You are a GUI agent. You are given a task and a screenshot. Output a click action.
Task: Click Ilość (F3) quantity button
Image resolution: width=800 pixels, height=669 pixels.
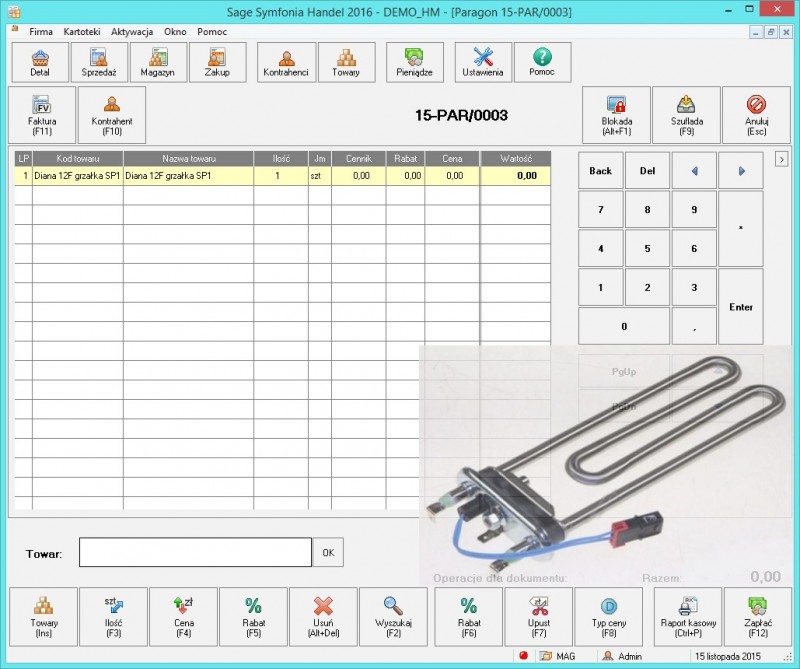click(x=113, y=616)
